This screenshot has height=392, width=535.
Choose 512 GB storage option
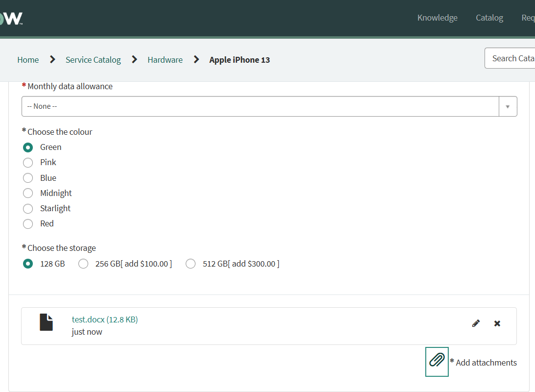191,264
